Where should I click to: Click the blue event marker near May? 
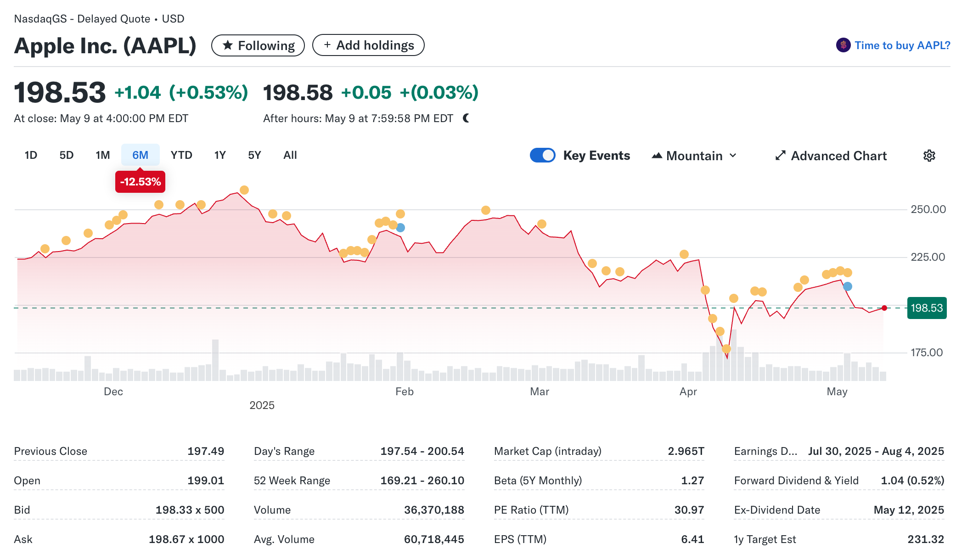(x=848, y=286)
